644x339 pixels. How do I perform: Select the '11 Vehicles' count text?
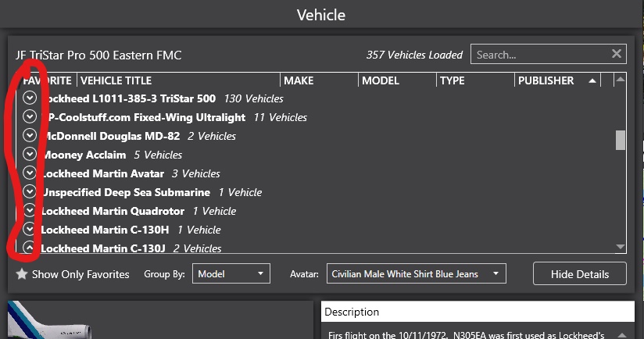click(280, 117)
